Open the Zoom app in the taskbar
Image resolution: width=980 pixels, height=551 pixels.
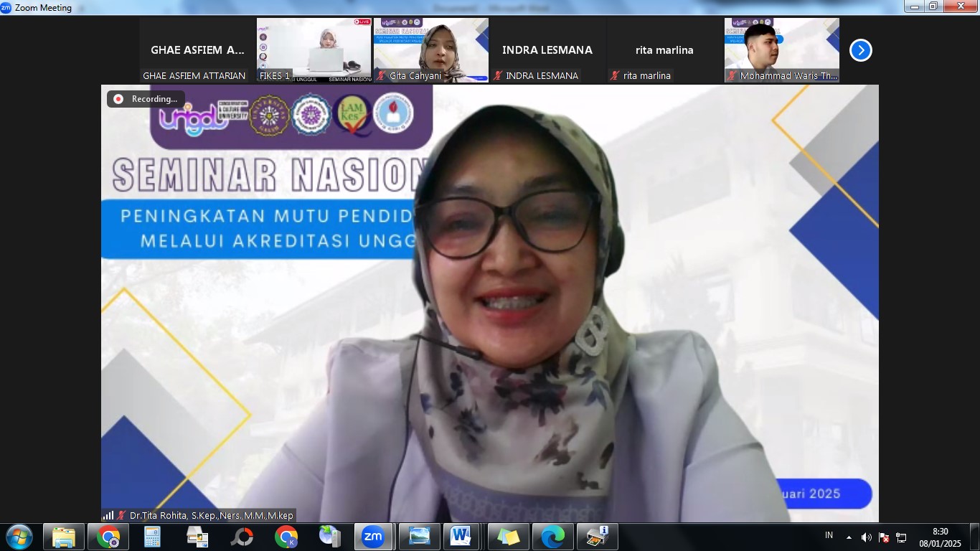pos(373,537)
